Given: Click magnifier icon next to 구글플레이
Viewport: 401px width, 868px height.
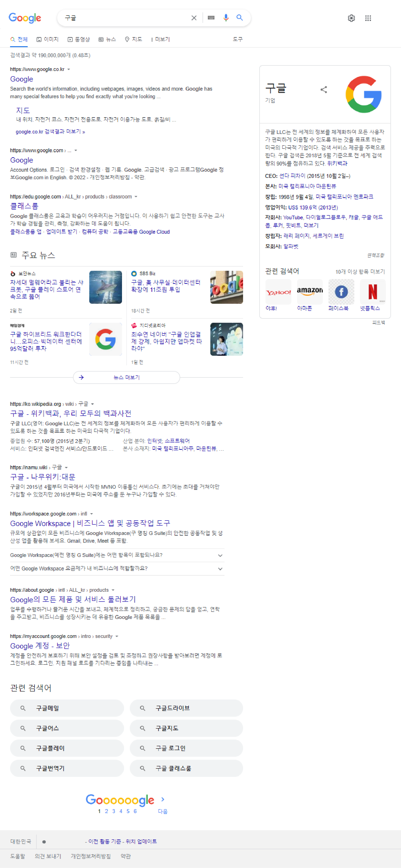Looking at the screenshot, I should (x=23, y=748).
